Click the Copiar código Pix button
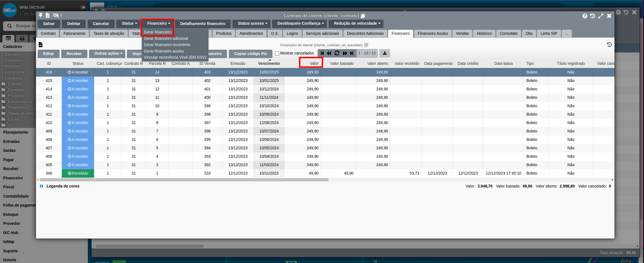The height and width of the screenshot is (263, 644). tap(251, 54)
